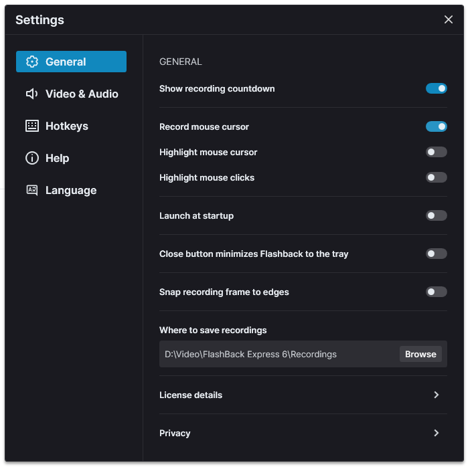The image size is (476, 467).
Task: Enable Close button minimizes to tray
Action: coord(437,254)
